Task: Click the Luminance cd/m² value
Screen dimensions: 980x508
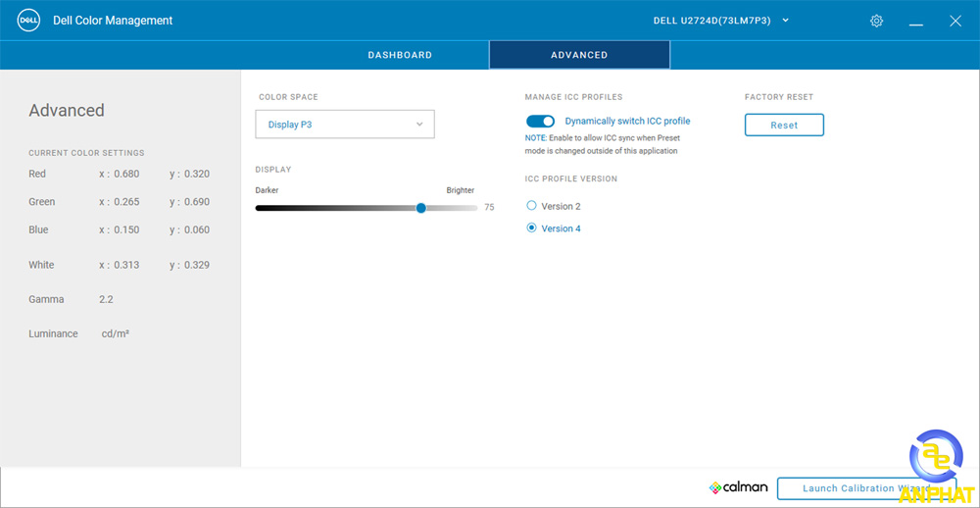Action: (x=116, y=334)
